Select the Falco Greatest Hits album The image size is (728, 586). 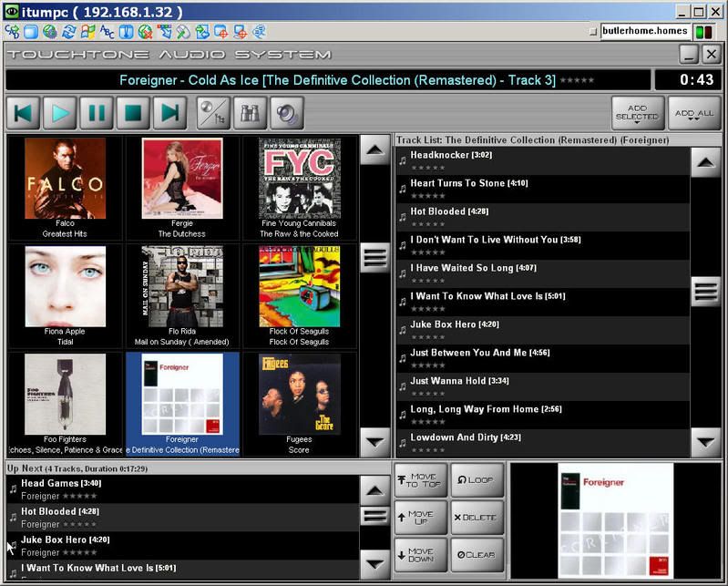point(65,188)
